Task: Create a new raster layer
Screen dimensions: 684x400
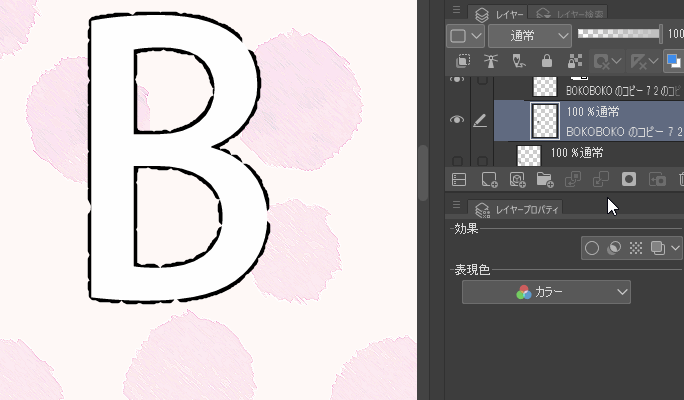Action: (x=489, y=180)
